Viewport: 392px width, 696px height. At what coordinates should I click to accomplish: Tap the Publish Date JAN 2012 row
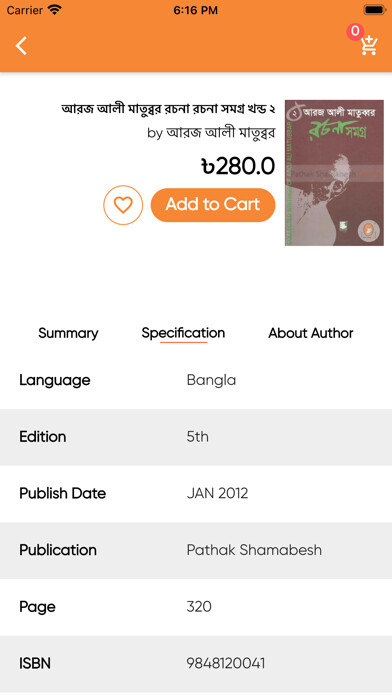196,494
